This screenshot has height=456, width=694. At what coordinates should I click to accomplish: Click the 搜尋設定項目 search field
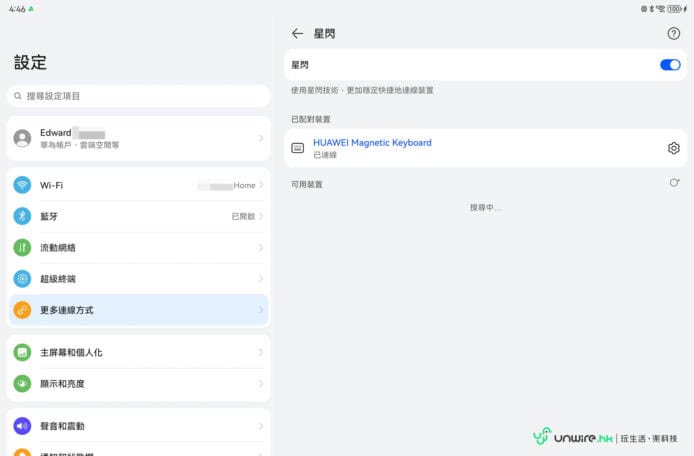coord(138,96)
